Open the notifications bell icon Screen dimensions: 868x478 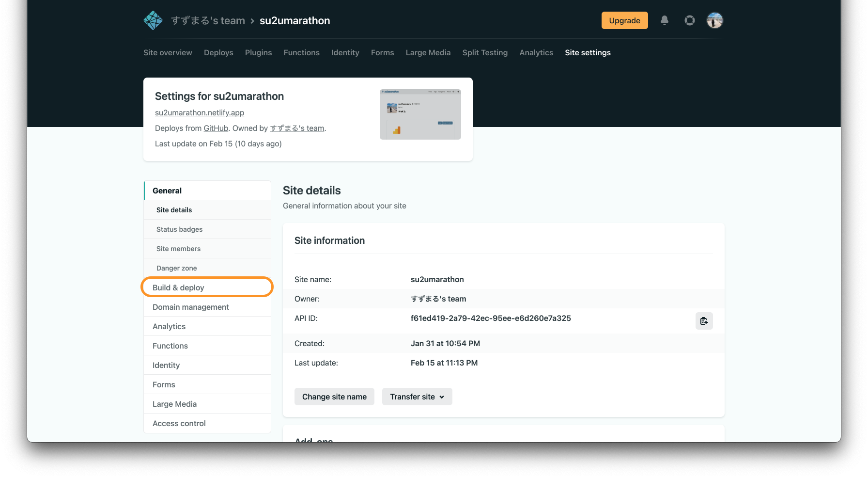coord(665,20)
